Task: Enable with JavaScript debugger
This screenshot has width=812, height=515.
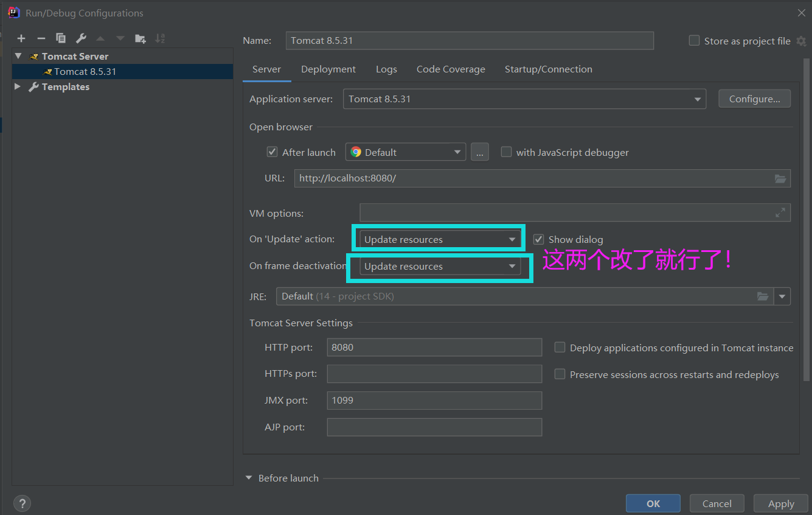Action: pyautogui.click(x=506, y=152)
